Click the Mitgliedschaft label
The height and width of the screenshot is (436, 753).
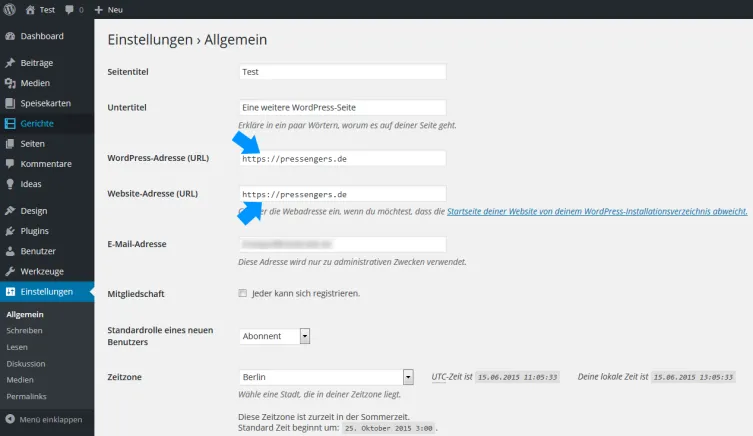click(136, 293)
